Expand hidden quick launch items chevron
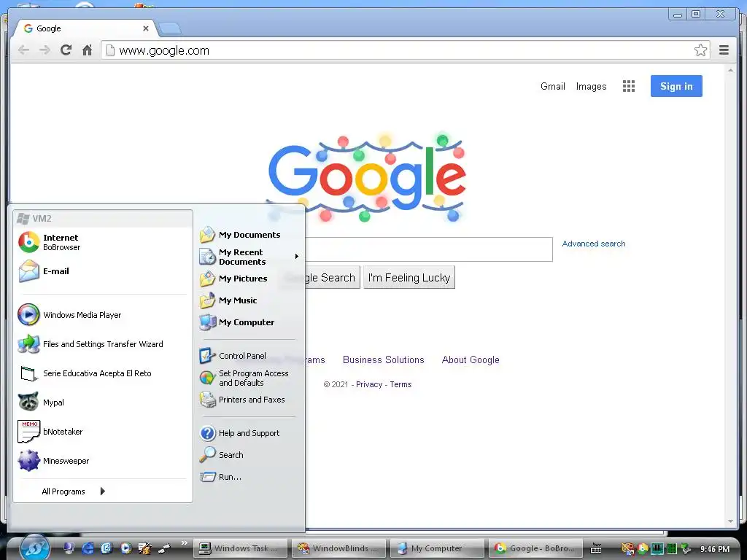This screenshot has height=560, width=747. pyautogui.click(x=185, y=543)
